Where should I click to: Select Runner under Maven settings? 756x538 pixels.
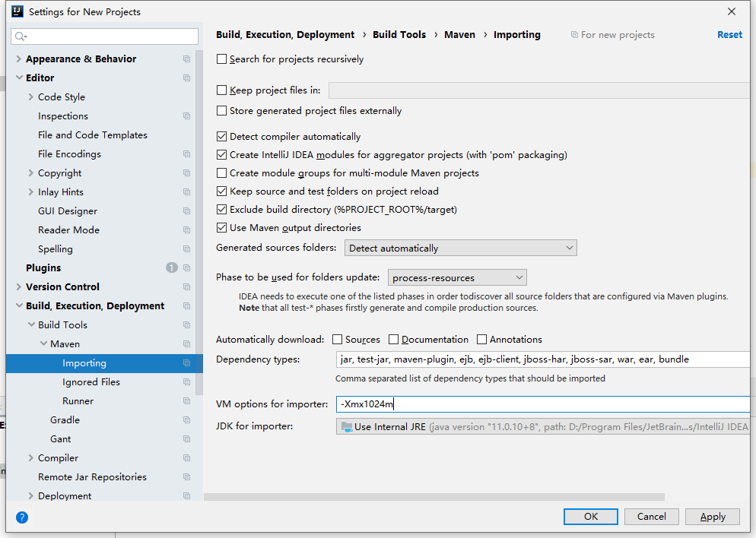pyautogui.click(x=78, y=401)
